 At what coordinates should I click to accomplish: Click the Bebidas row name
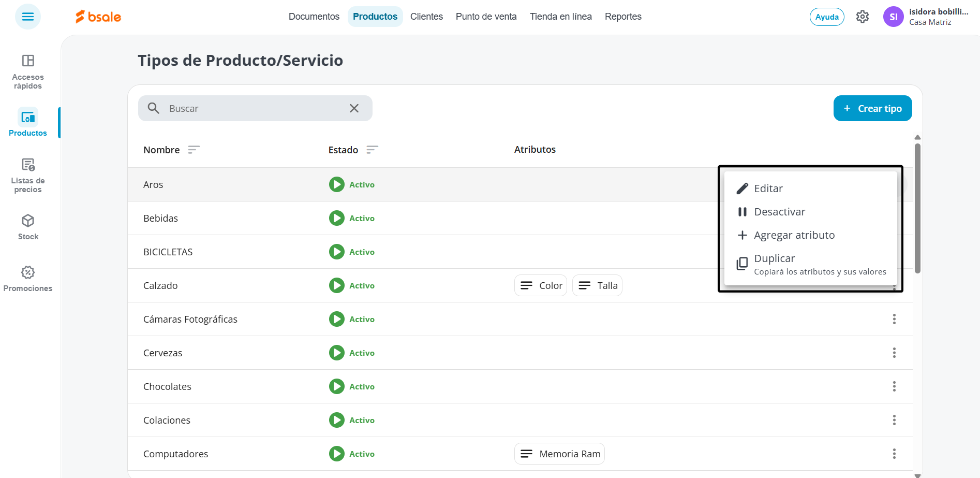160,218
